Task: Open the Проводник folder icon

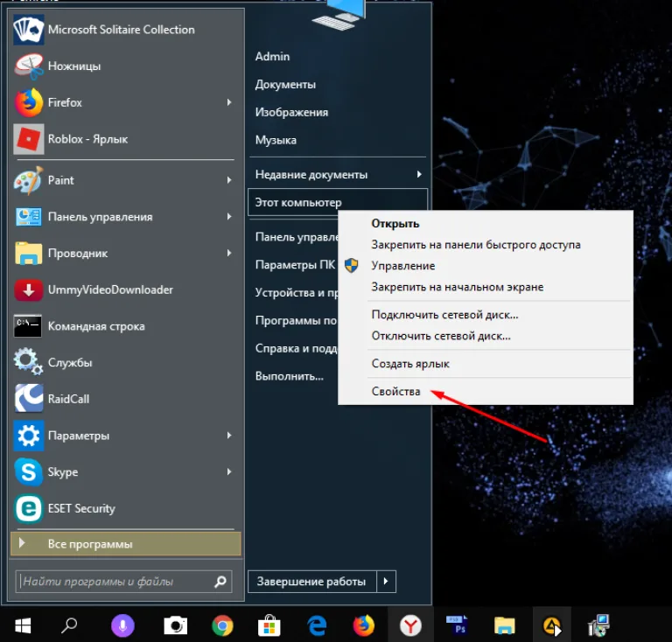Action: (x=28, y=253)
